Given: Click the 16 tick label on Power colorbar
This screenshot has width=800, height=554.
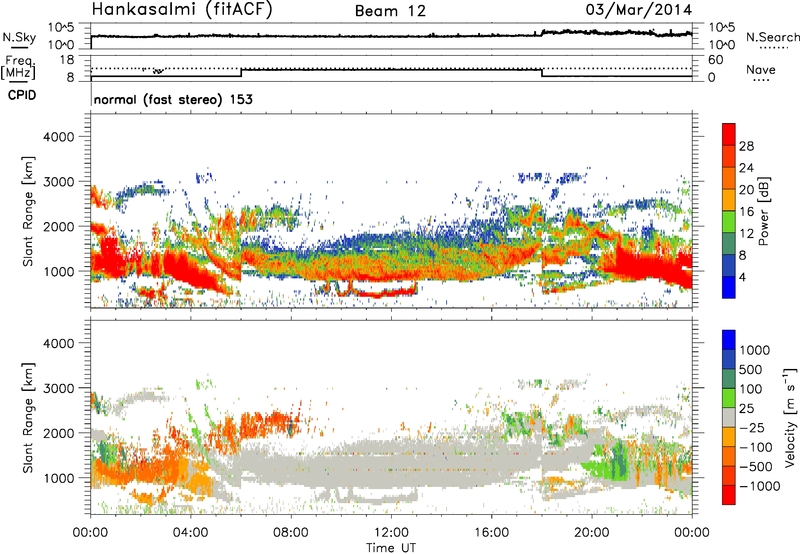Looking at the screenshot, I should coord(746,212).
